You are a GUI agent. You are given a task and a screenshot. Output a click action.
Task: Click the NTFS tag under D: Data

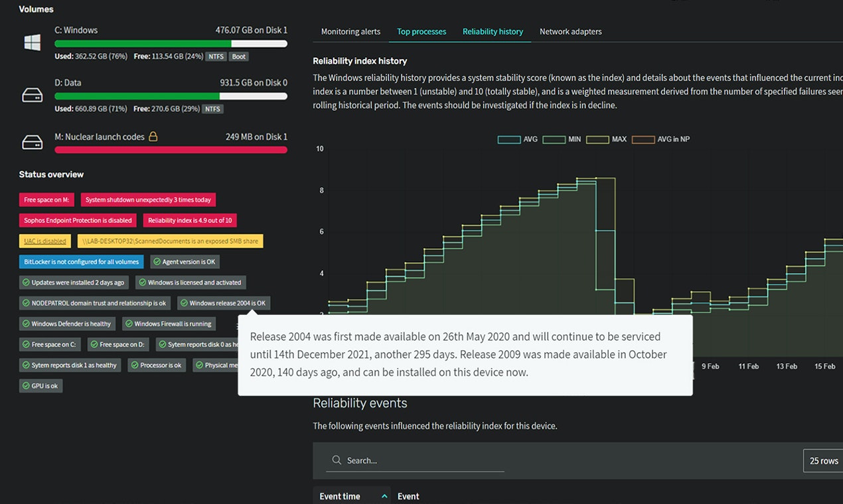pos(212,109)
